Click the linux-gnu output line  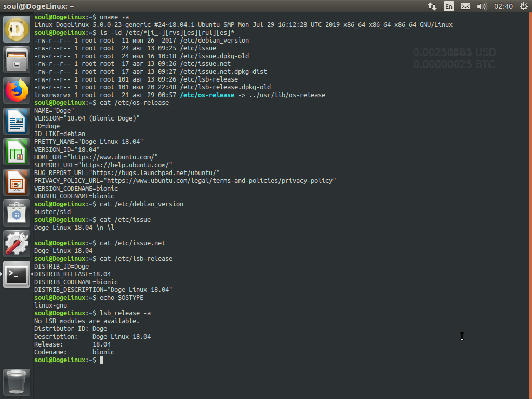click(x=50, y=305)
